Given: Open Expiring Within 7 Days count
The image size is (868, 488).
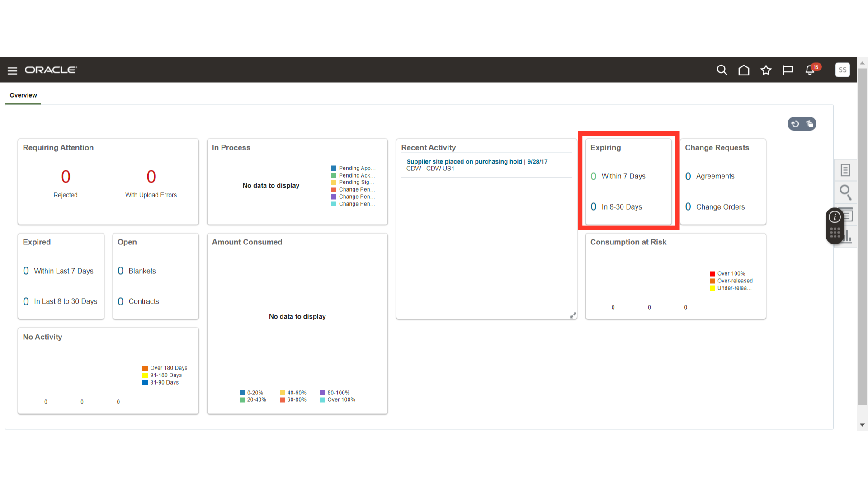Looking at the screenshot, I should coord(594,176).
